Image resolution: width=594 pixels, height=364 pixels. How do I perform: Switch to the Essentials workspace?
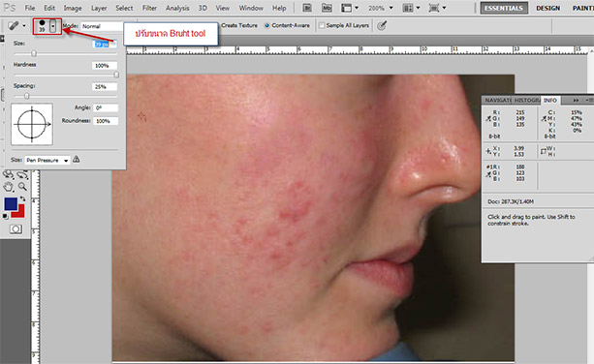click(x=504, y=8)
